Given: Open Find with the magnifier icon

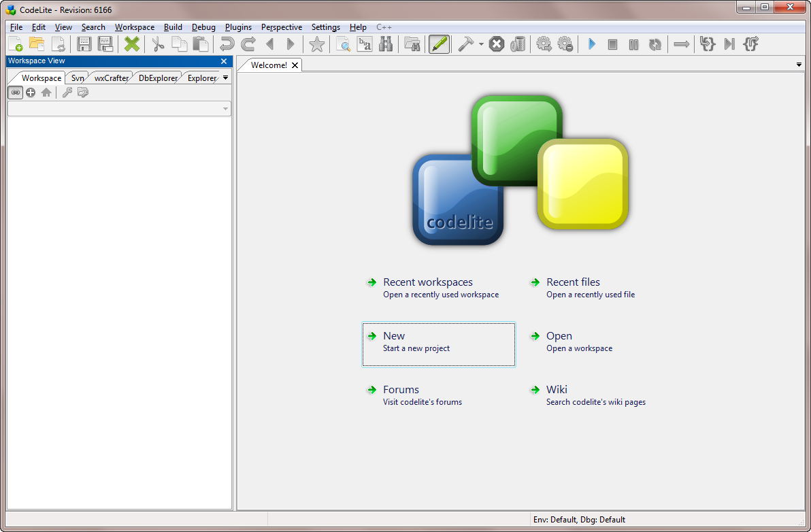Looking at the screenshot, I should pyautogui.click(x=343, y=44).
